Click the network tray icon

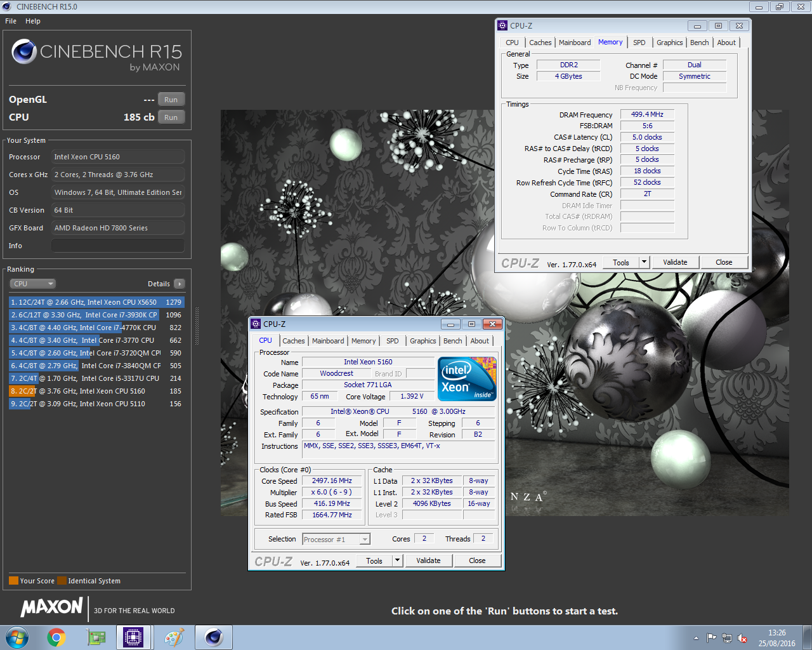pos(727,638)
